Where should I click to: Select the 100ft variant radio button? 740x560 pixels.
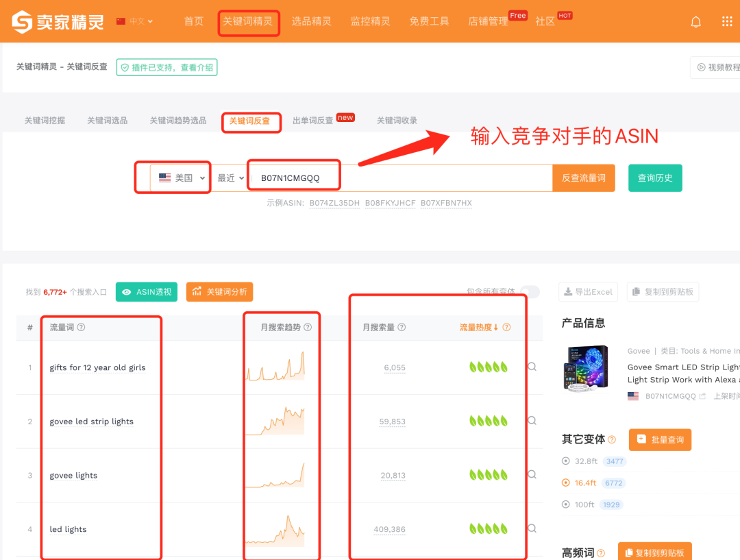coord(565,504)
